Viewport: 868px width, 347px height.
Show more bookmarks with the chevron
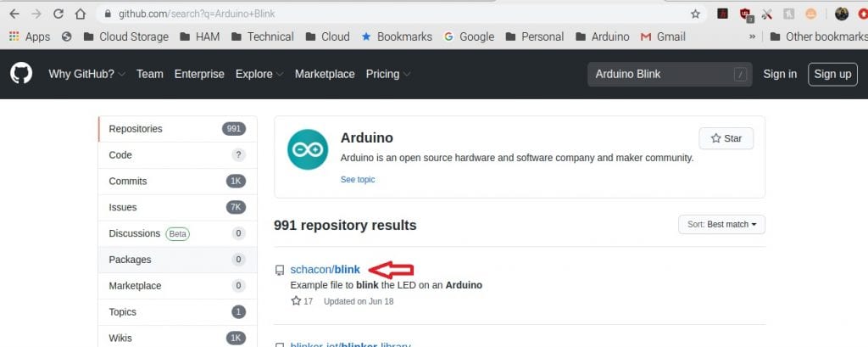coord(753,36)
